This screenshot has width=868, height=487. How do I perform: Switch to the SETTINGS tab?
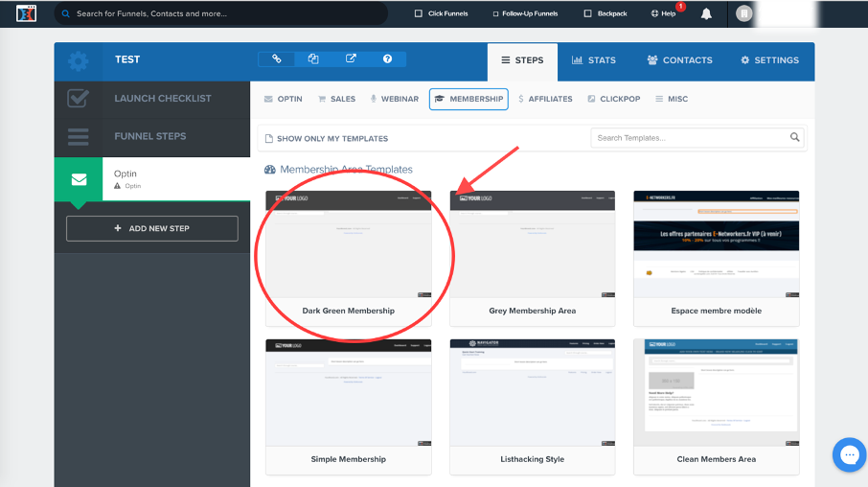coord(769,60)
